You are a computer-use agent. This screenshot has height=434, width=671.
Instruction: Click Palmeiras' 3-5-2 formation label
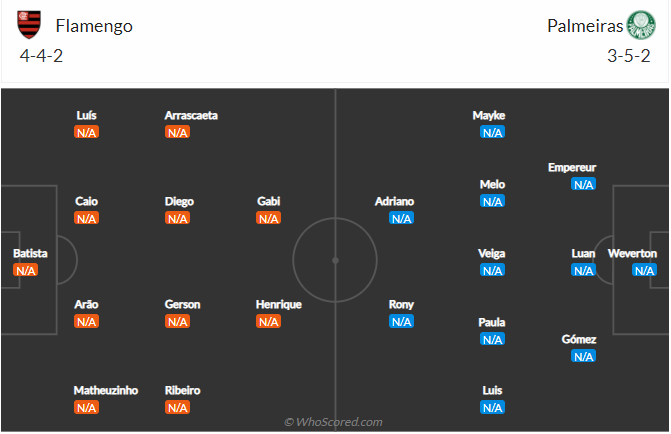(x=629, y=56)
